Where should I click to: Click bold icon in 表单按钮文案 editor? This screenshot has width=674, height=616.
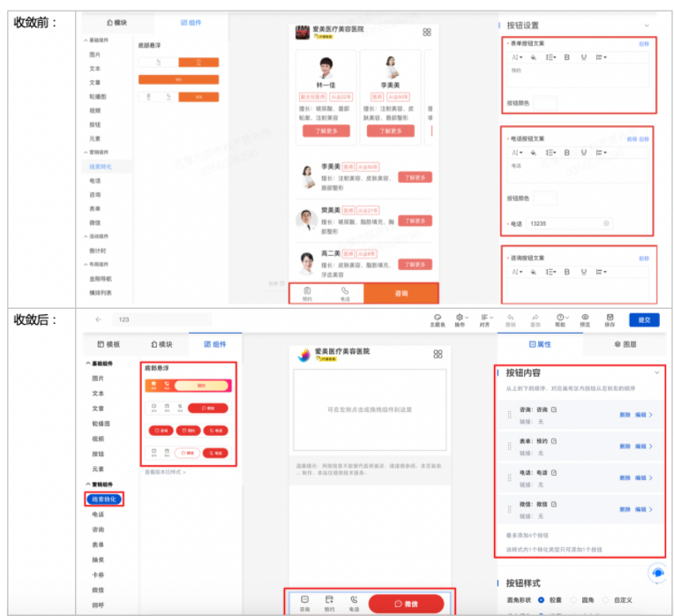(566, 57)
